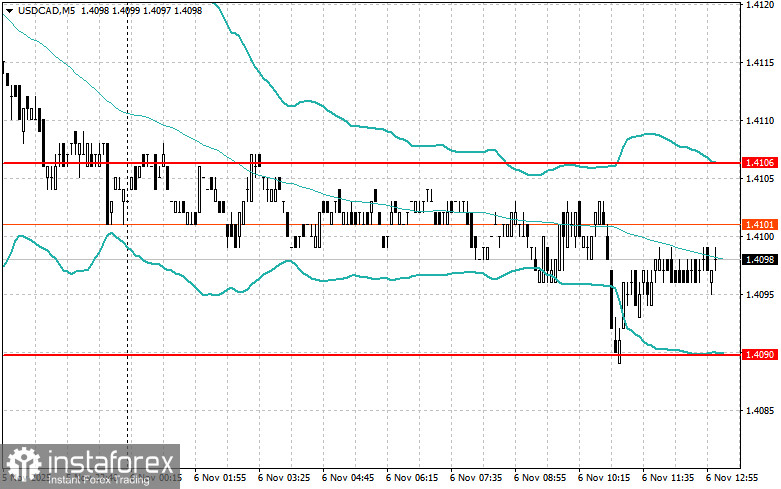Open the chart menu triangle beside USDCAD
Image resolution: width=781 pixels, height=489 pixels.
coord(9,10)
